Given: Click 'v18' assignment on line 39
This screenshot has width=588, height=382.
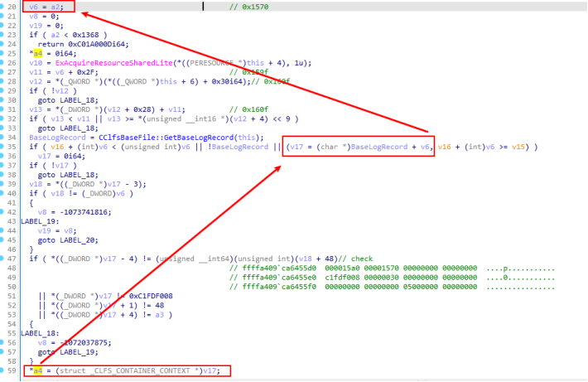Looking at the screenshot, I should [x=36, y=184].
